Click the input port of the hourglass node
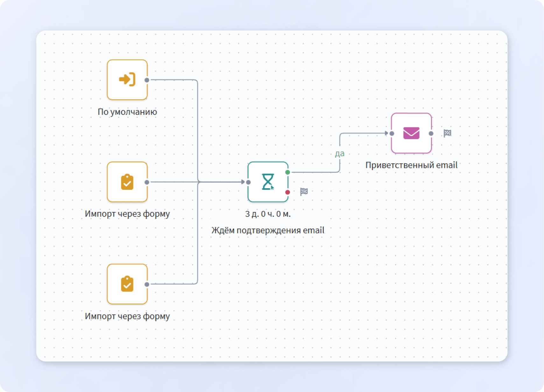The height and width of the screenshot is (392, 544). click(248, 182)
